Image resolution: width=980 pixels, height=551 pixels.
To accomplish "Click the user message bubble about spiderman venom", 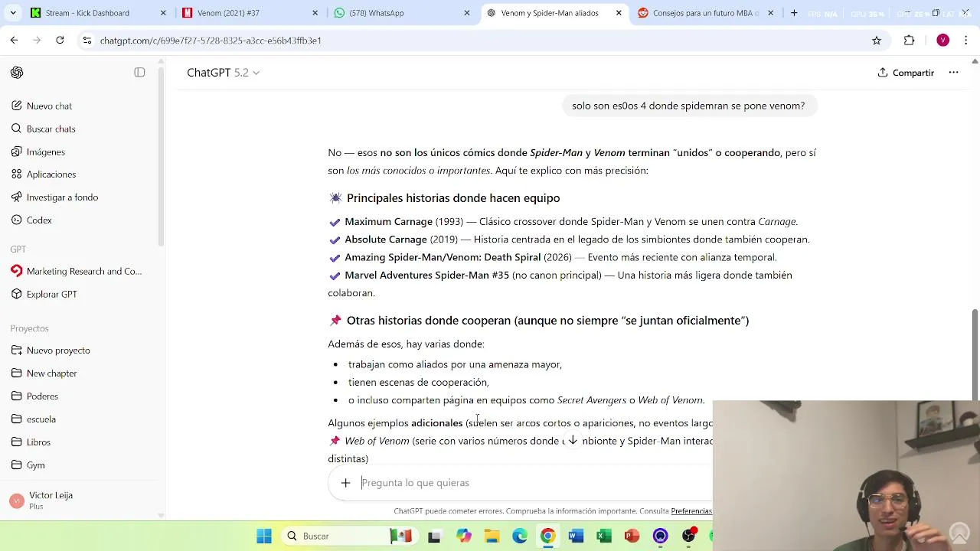I will coord(688,106).
